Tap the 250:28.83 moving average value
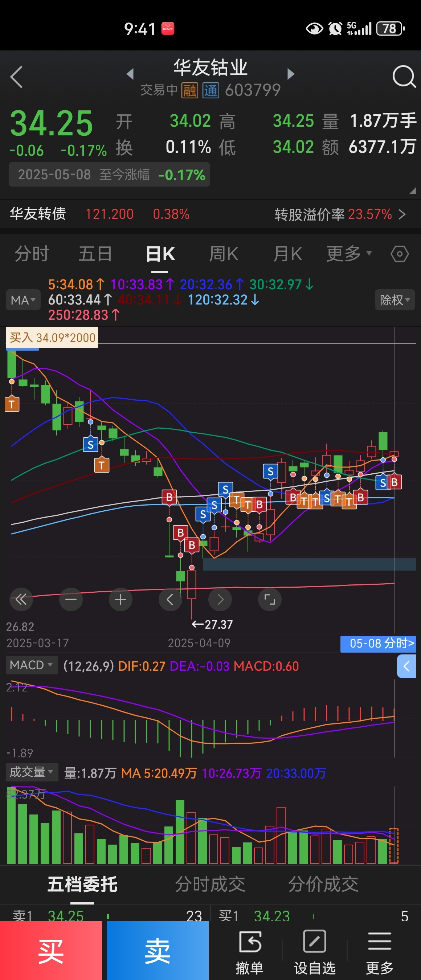Viewport: 421px width, 980px height. pyautogui.click(x=84, y=315)
